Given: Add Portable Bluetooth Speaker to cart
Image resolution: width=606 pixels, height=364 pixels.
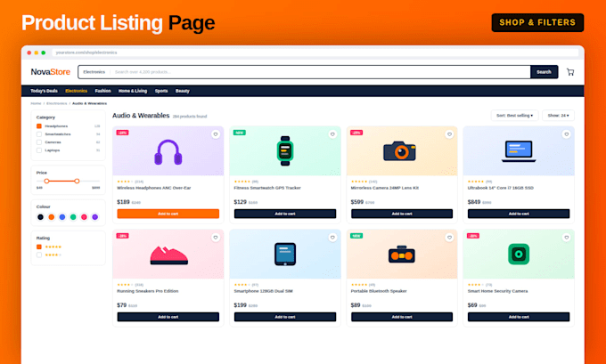Looking at the screenshot, I should pos(402,317).
